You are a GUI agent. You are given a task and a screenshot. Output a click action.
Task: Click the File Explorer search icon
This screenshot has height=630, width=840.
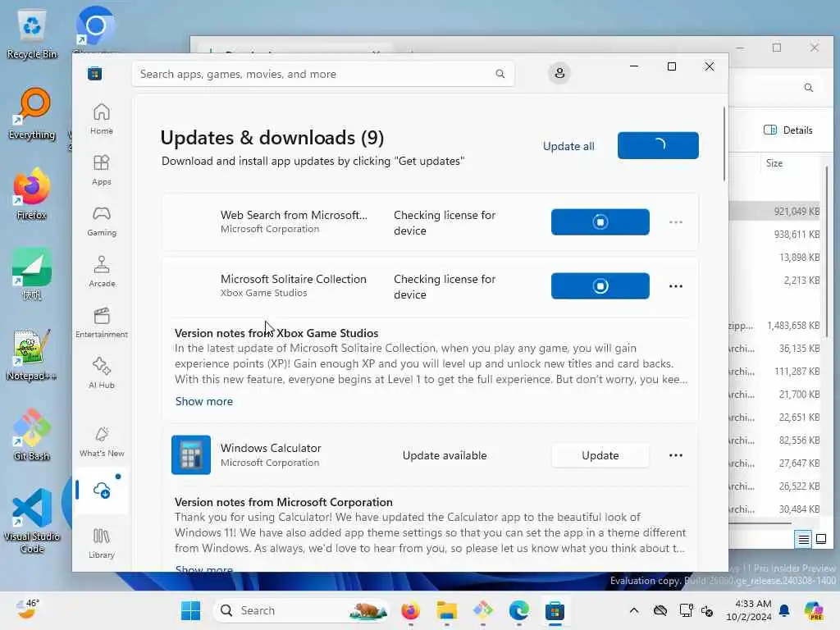pos(808,87)
